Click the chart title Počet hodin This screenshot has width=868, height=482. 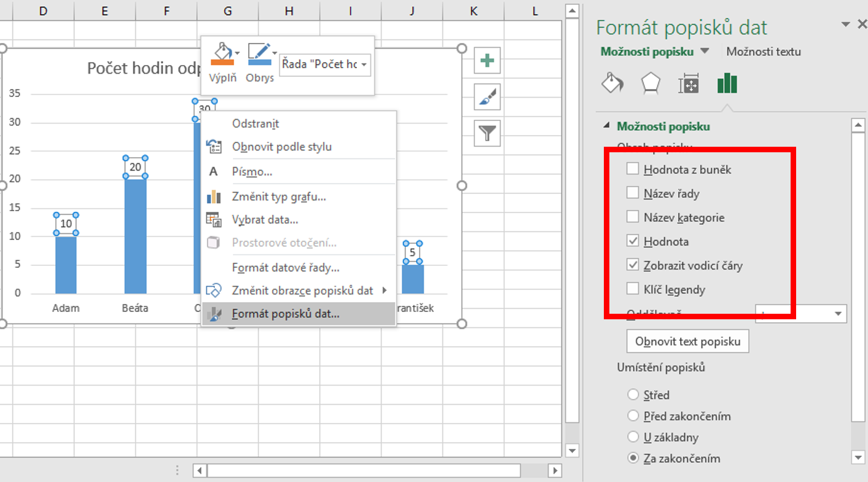145,68
